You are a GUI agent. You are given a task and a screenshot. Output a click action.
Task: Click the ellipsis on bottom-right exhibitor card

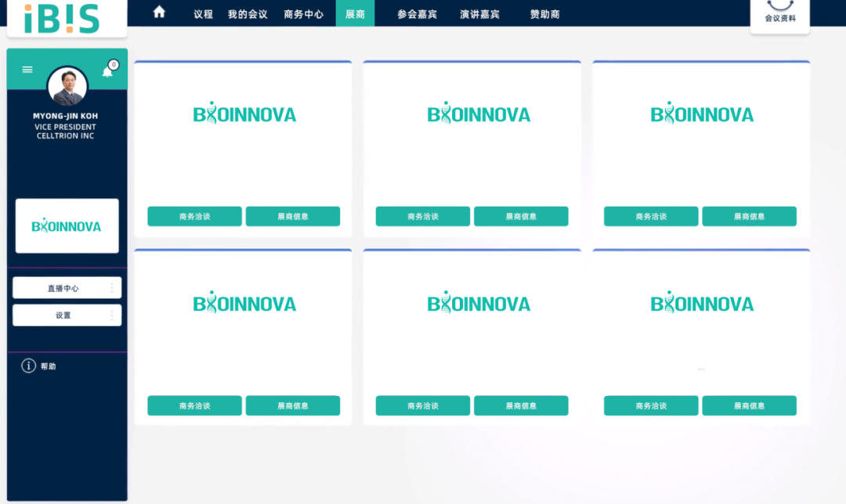point(701,369)
